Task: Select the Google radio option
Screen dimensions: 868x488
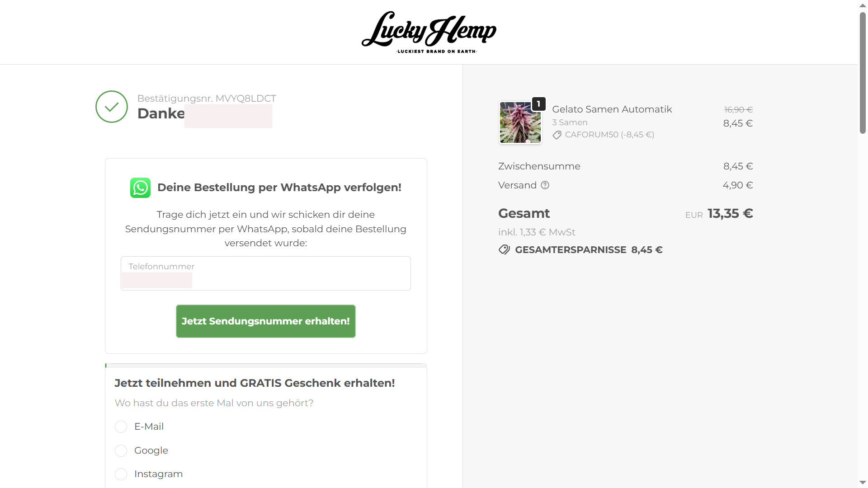Action: click(x=121, y=450)
